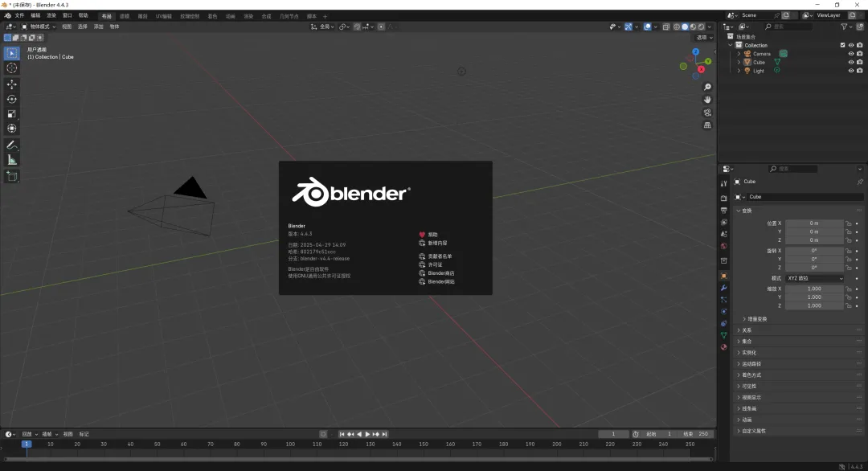Toggle Collection eye visibility icon
The height and width of the screenshot is (471, 868).
point(851,45)
